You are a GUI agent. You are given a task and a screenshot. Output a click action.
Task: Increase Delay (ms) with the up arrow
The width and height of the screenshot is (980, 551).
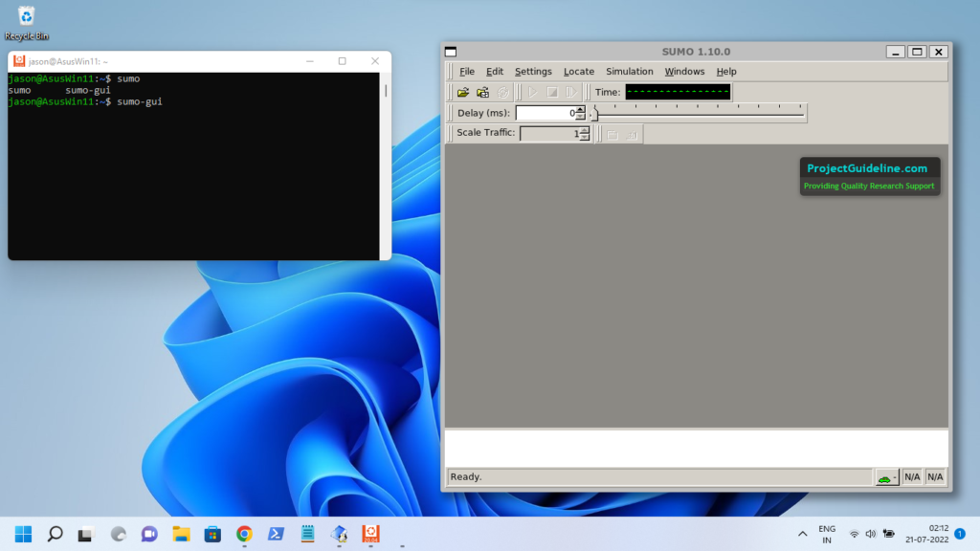[x=580, y=109]
